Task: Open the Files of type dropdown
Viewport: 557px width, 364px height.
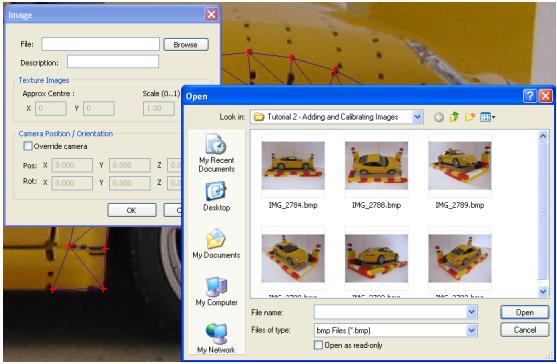Action: pos(471,330)
